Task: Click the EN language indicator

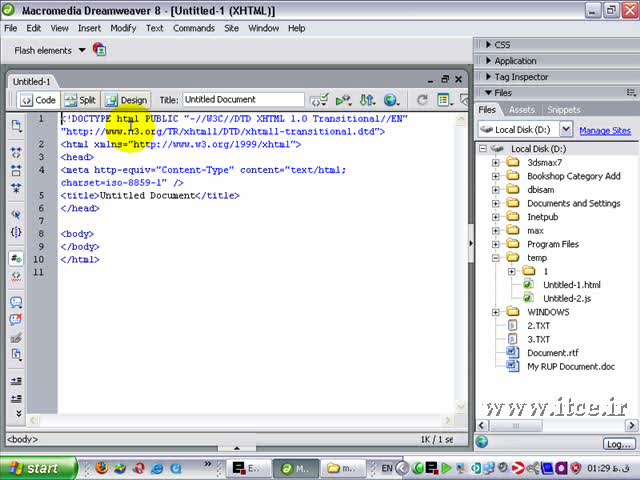Action: pos(387,468)
